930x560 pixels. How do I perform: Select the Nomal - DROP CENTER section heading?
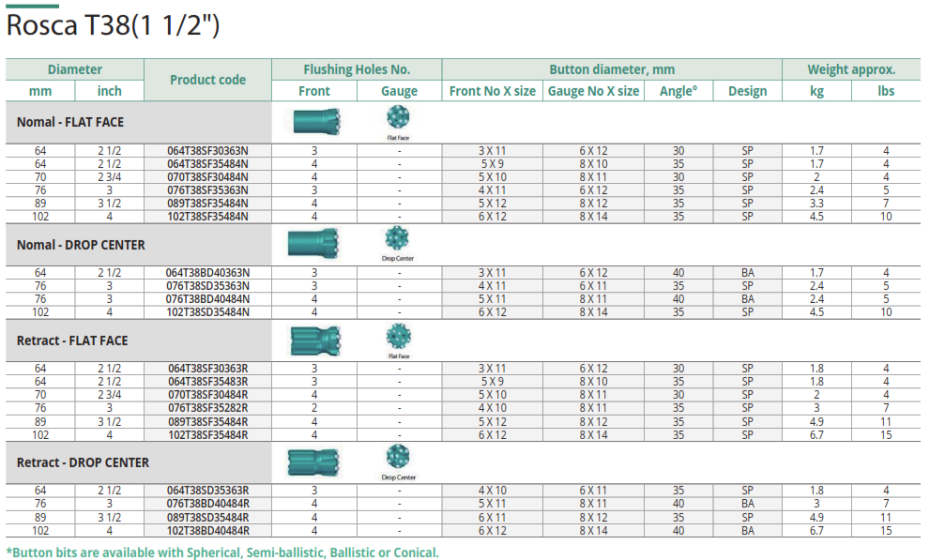coord(81,245)
